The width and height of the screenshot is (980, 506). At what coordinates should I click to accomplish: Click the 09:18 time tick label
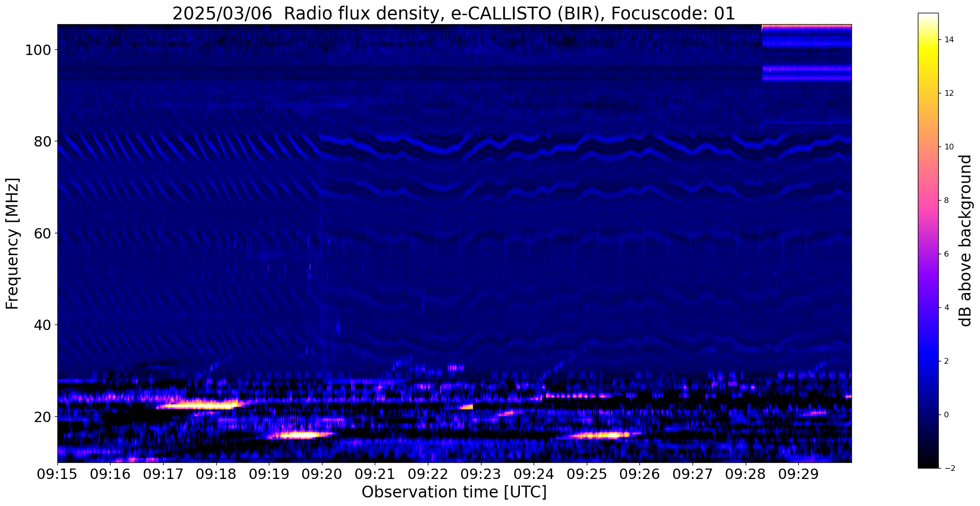[216, 474]
